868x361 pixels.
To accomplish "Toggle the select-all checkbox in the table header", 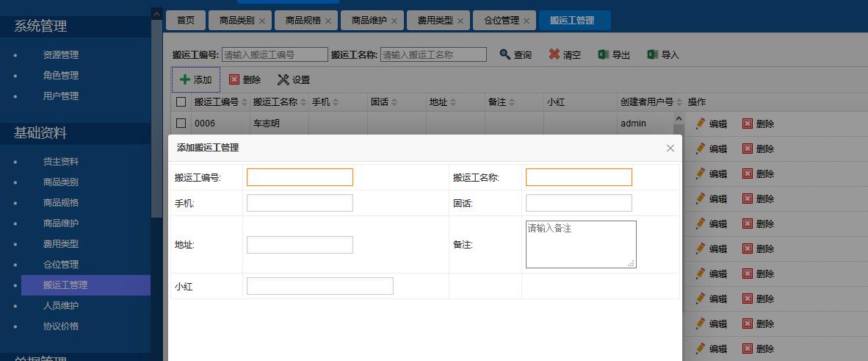I will 181,102.
